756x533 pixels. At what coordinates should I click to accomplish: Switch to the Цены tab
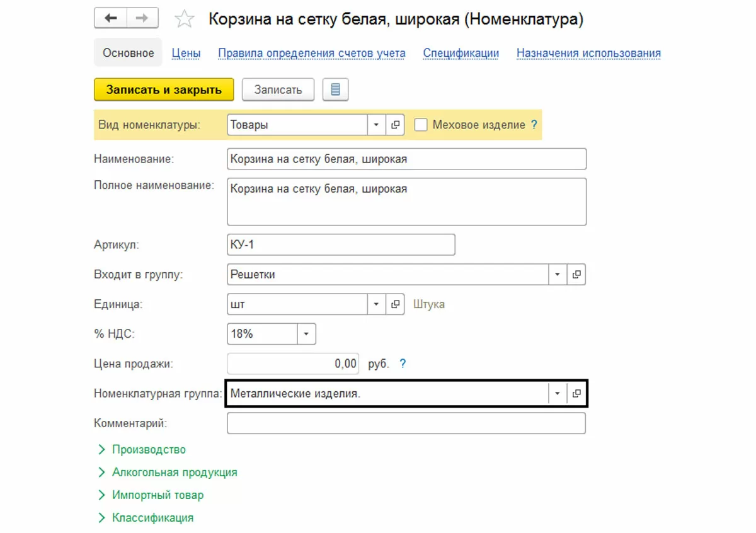186,54
